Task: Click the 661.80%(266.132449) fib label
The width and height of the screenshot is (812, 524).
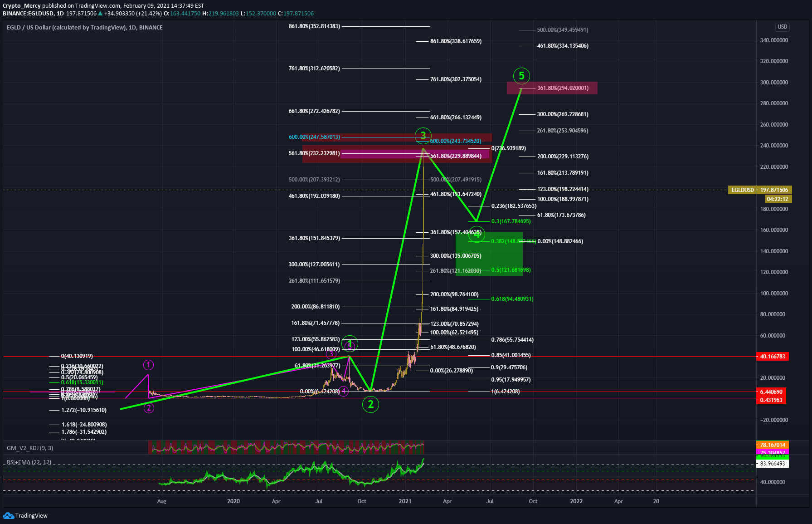Action: click(456, 118)
